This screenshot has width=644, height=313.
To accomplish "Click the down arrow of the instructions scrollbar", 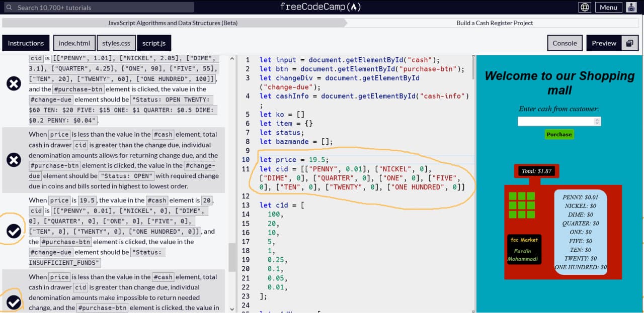I will point(232,309).
